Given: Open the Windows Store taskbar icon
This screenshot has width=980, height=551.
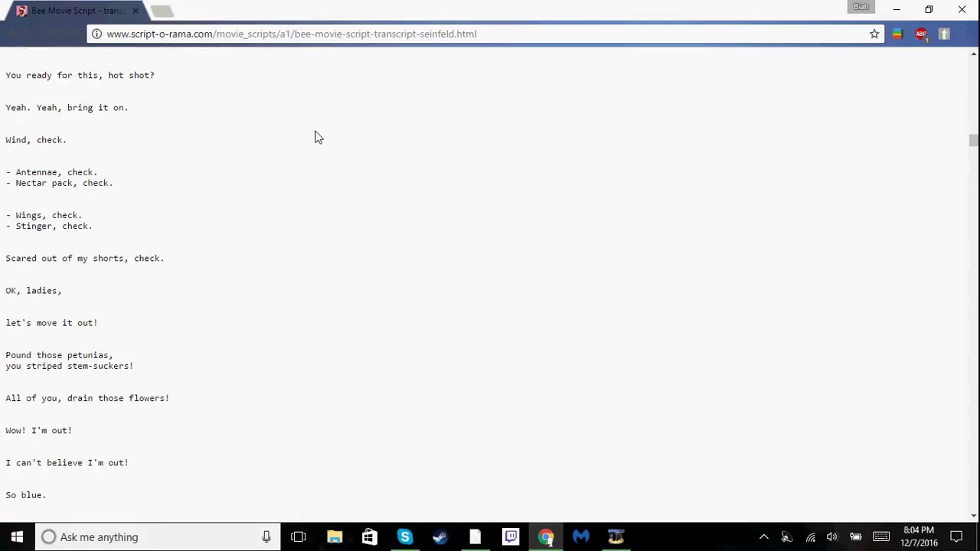Looking at the screenshot, I should pos(369,536).
